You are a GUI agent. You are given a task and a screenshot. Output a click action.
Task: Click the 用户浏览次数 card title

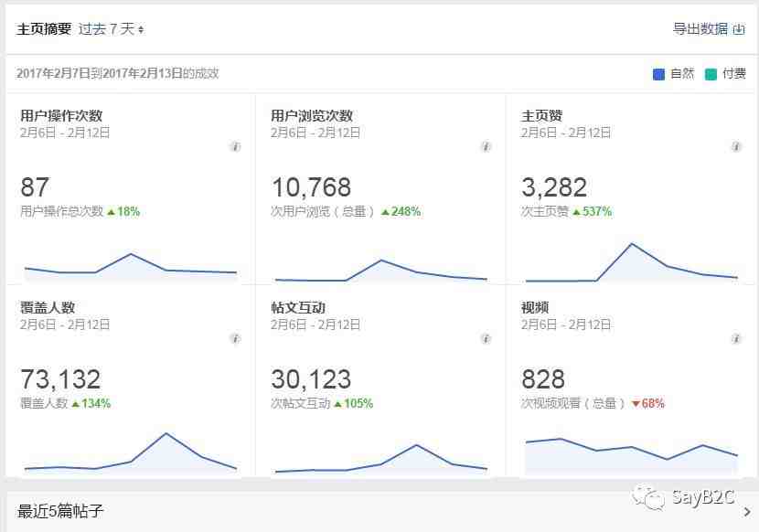pyautogui.click(x=312, y=116)
